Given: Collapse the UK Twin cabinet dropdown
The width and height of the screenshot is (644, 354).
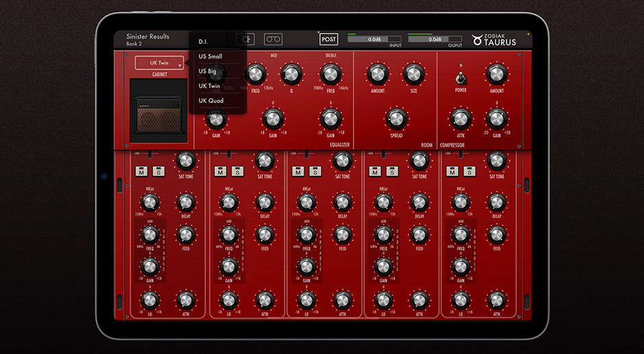Looking at the screenshot, I should point(159,63).
